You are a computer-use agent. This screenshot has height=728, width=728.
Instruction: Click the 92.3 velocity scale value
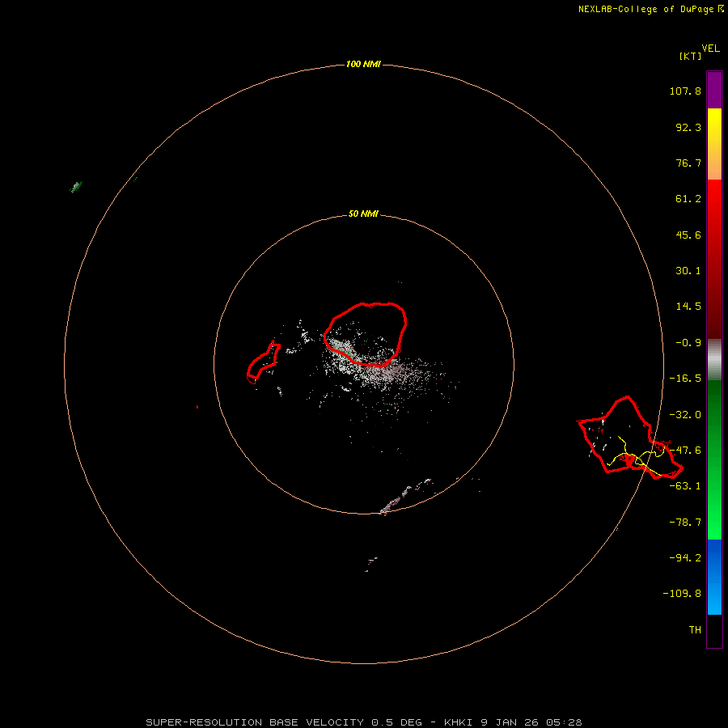(x=688, y=127)
